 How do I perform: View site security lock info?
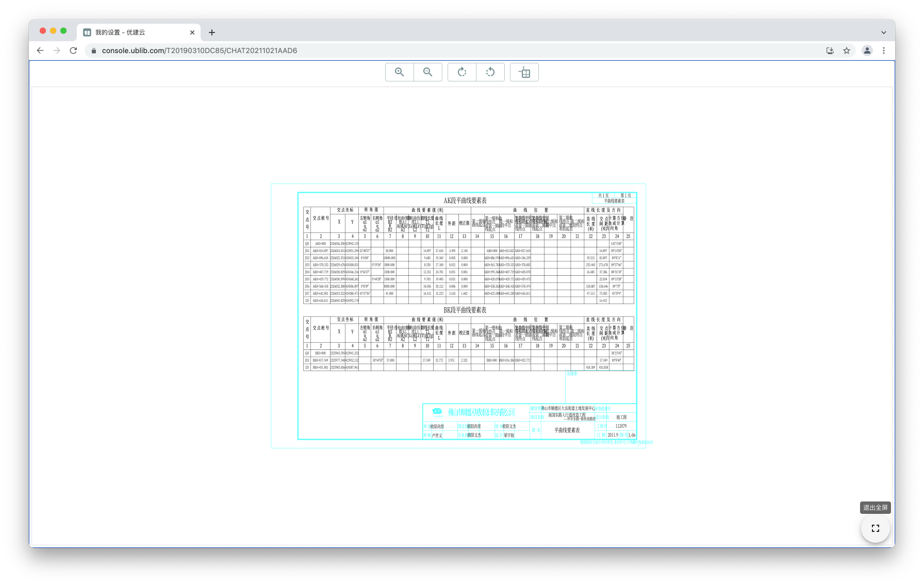click(x=93, y=51)
